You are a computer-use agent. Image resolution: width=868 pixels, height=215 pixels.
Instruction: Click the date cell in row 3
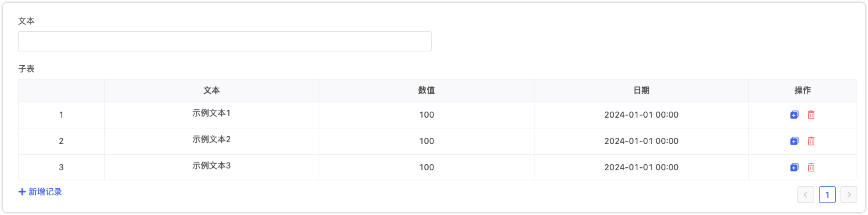tap(641, 167)
